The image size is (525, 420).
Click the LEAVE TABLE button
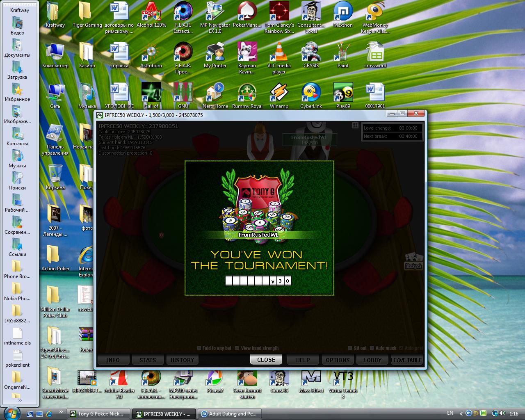406,360
